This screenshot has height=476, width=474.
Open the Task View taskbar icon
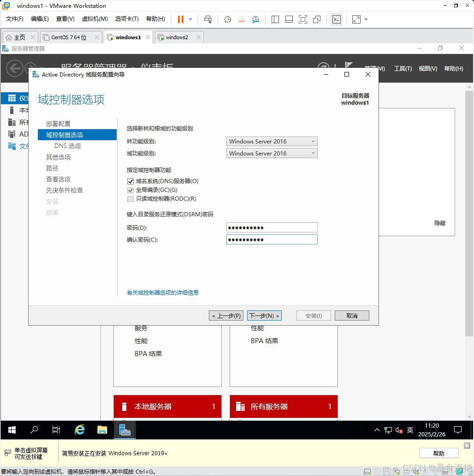pyautogui.click(x=56, y=430)
